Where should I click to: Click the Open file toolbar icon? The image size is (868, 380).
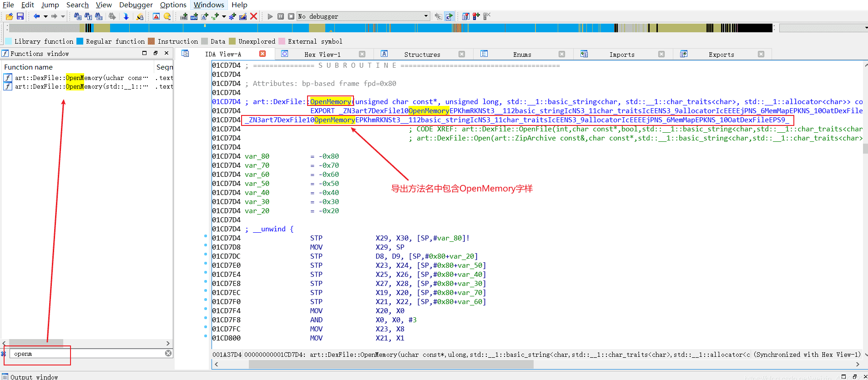pyautogui.click(x=9, y=16)
